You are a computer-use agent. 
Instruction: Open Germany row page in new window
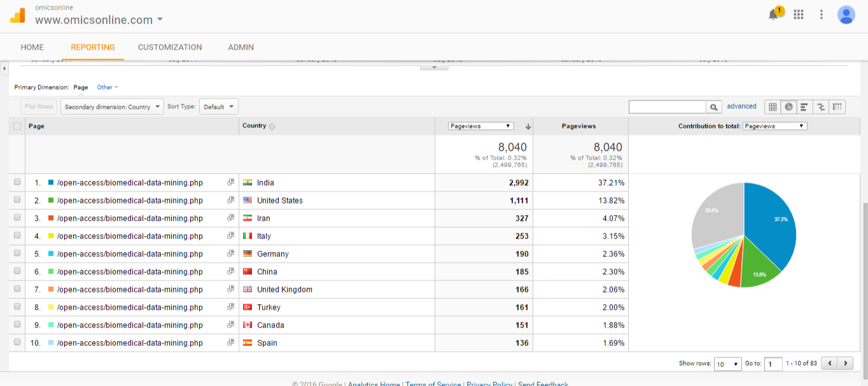coord(230,254)
